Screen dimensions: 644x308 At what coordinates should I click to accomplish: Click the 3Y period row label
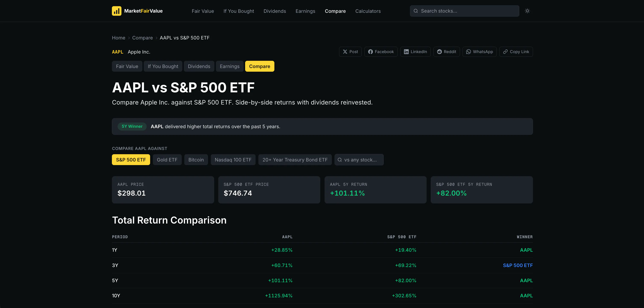tap(115, 266)
